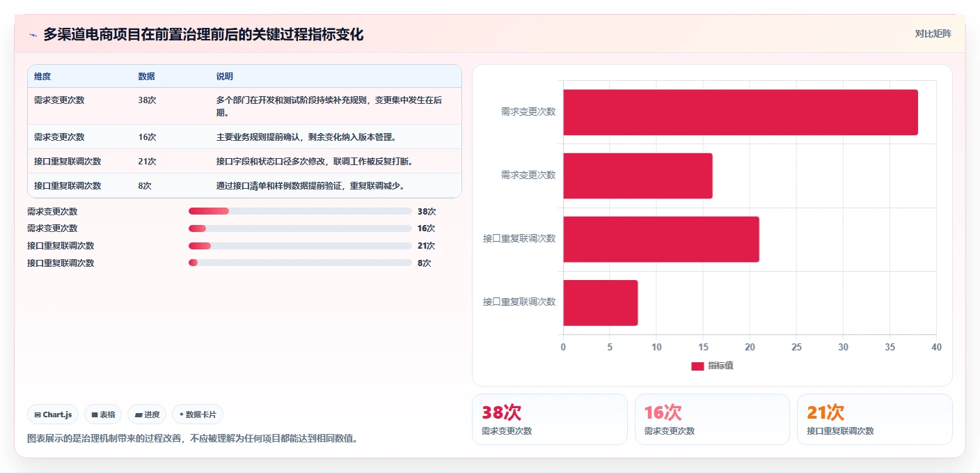Click the description starting 多个部门在开发和测试阶段

point(329,106)
